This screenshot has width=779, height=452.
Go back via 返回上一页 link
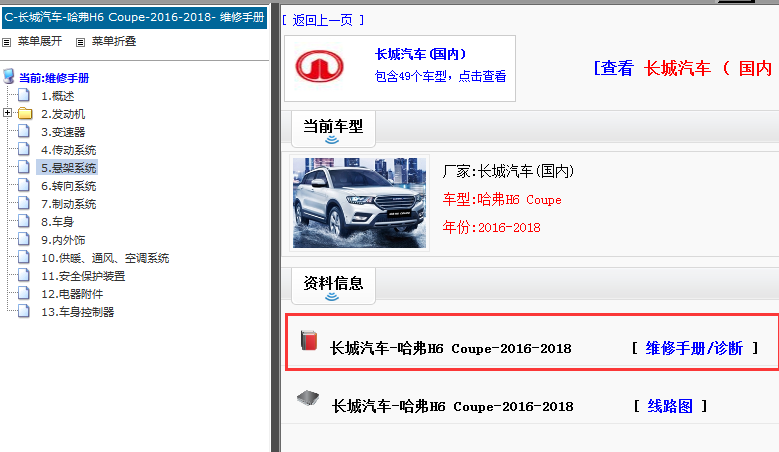click(323, 20)
